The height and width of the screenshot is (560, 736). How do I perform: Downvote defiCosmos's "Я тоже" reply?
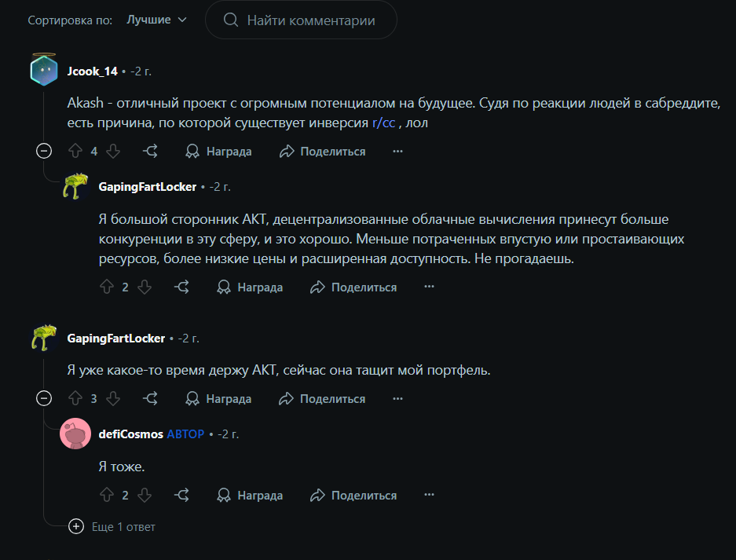[x=144, y=496]
